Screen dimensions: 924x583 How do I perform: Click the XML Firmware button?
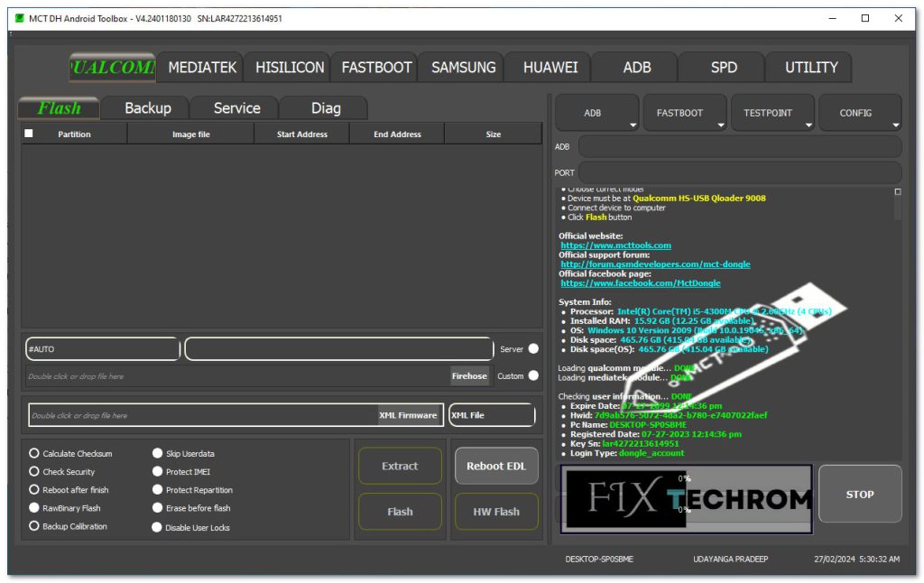pos(409,415)
